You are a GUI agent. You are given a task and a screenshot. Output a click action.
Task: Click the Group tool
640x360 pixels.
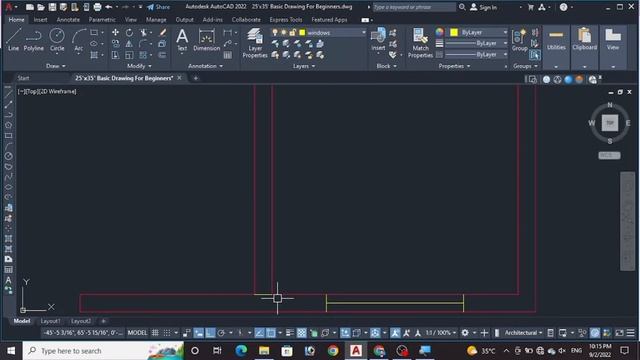click(519, 40)
